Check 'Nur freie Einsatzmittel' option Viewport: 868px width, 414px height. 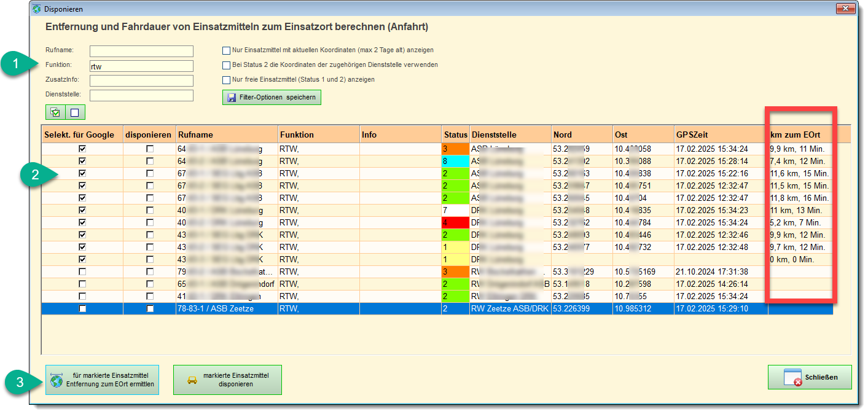[226, 80]
